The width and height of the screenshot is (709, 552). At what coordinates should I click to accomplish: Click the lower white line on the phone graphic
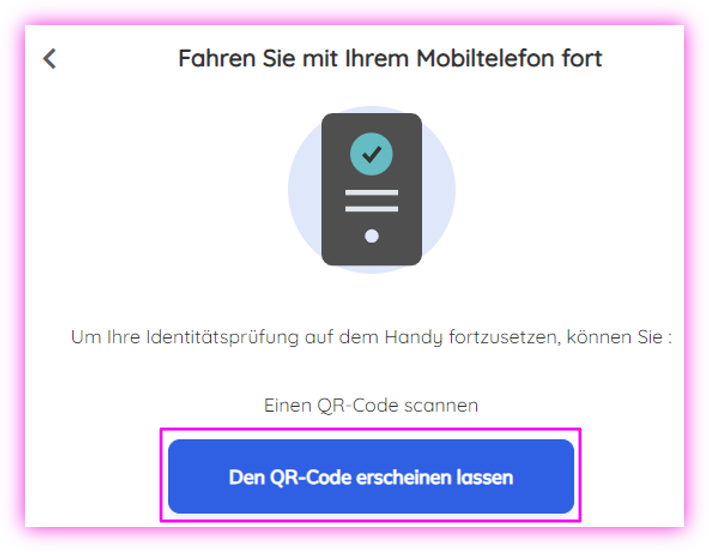[x=372, y=209]
